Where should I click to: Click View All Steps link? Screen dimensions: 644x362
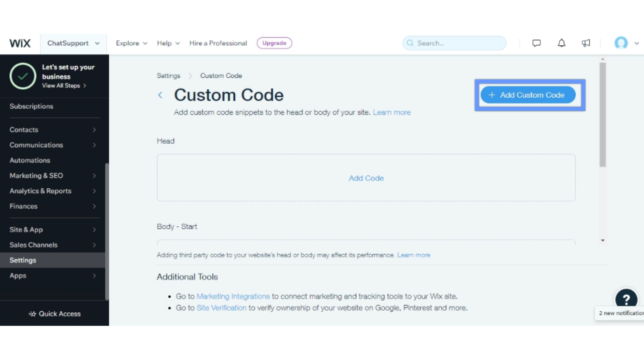coord(64,86)
